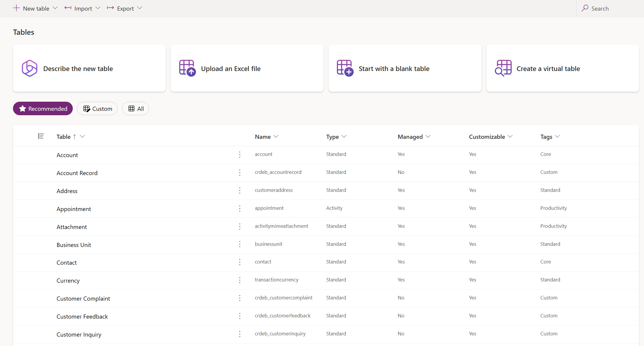The image size is (644, 346).
Task: Click the 'Upload an Excel file' icon
Action: click(186, 68)
